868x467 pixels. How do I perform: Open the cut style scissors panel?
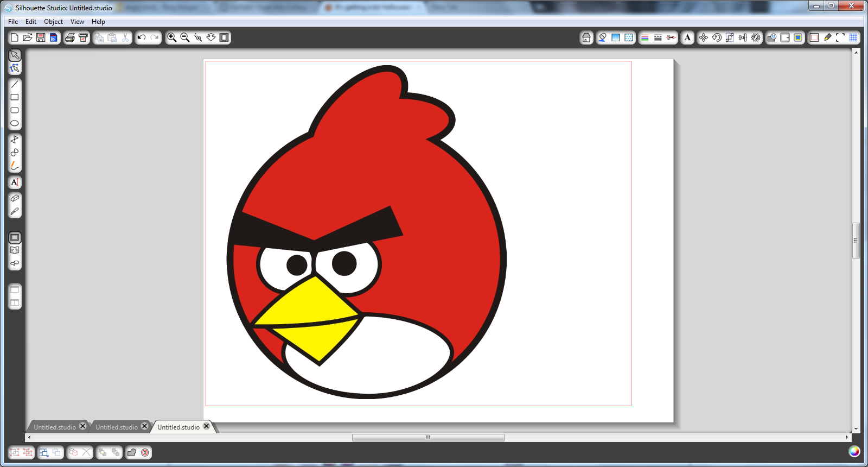pos(671,37)
